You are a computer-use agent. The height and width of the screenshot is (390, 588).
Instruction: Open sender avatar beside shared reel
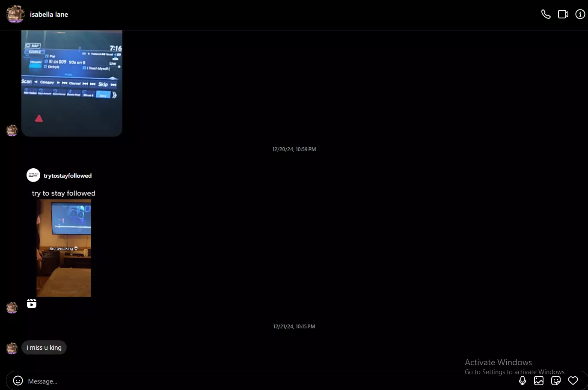point(12,307)
